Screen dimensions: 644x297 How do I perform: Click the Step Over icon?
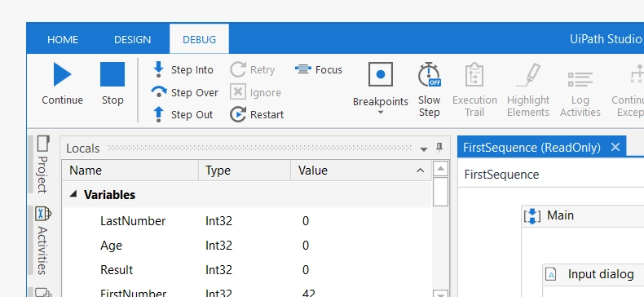point(158,91)
